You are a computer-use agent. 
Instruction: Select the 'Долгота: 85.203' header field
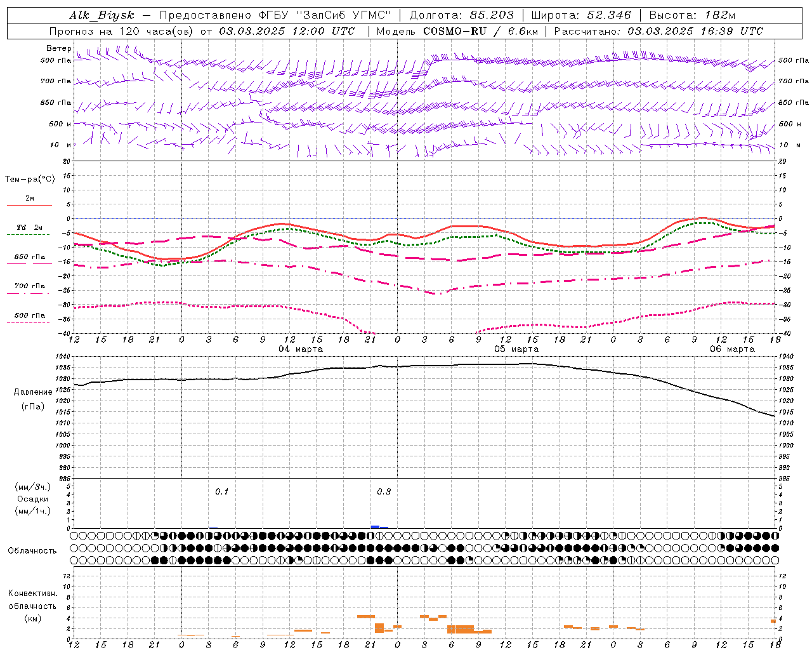pos(461,15)
